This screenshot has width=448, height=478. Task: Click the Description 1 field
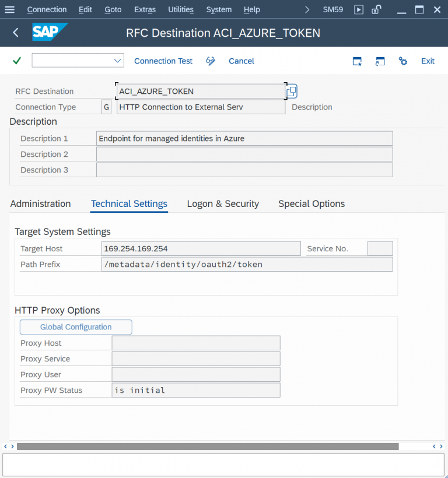(244, 138)
